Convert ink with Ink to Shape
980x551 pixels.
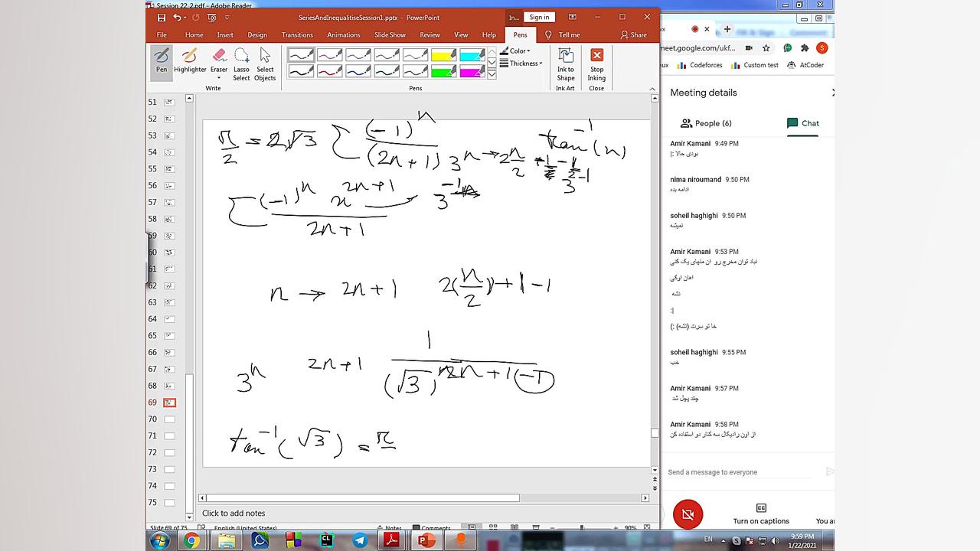pyautogui.click(x=566, y=64)
